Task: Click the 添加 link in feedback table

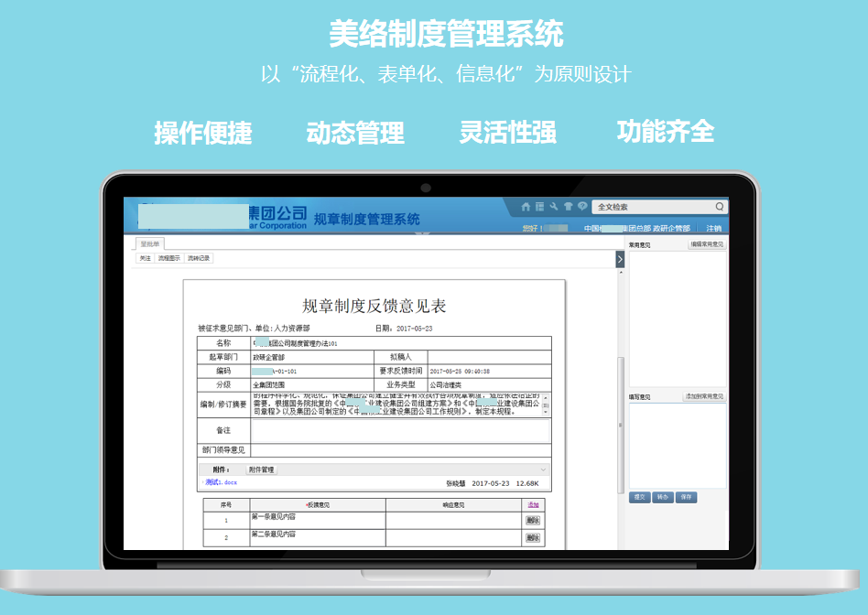Action: (x=533, y=505)
